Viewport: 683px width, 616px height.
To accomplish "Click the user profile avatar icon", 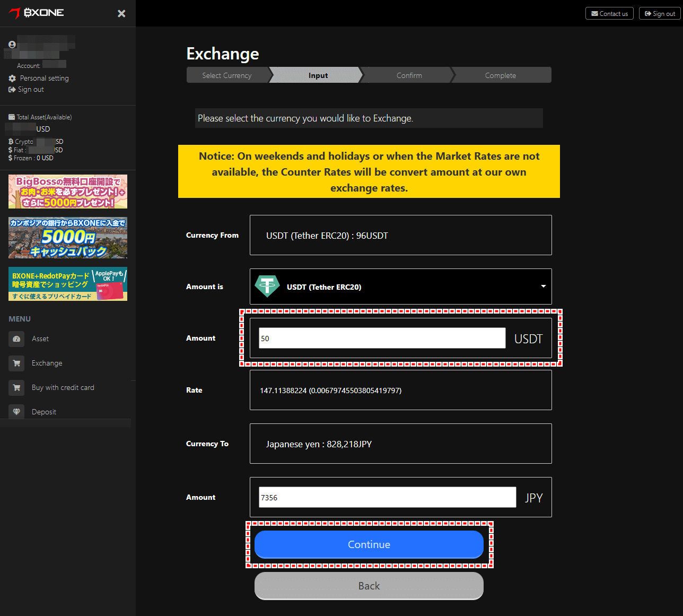I will click(12, 45).
